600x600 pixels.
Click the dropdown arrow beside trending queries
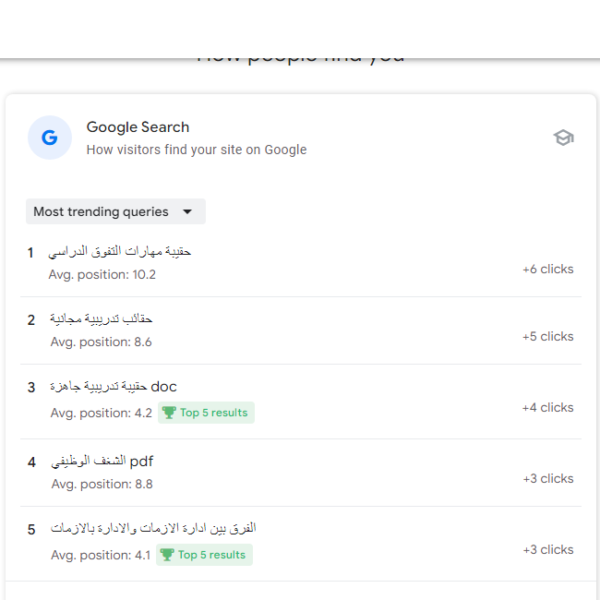(x=187, y=212)
